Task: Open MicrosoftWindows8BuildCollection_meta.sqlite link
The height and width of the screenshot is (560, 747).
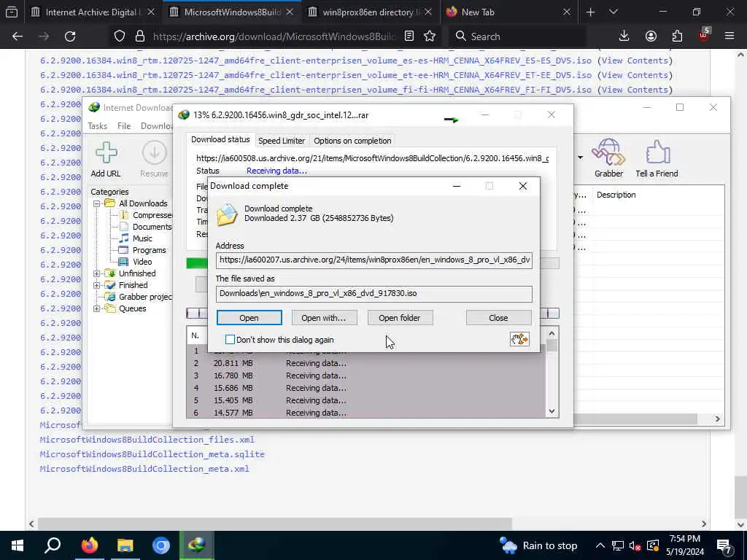Action: (152, 454)
